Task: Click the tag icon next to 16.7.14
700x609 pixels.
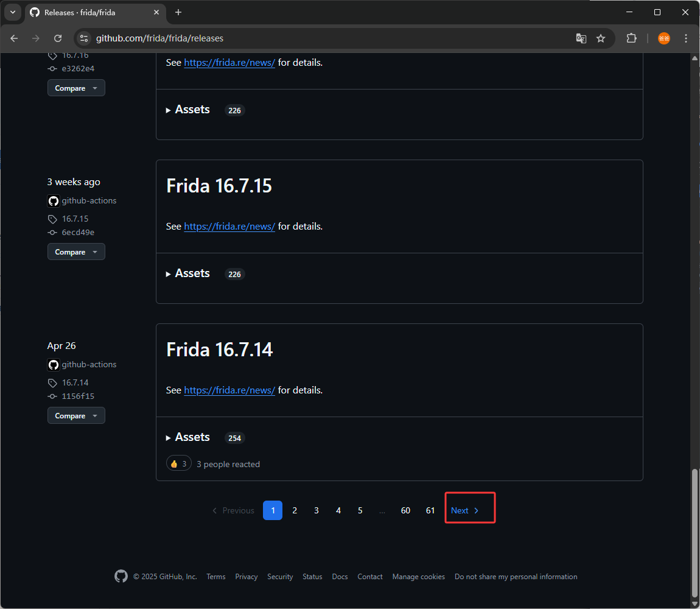Action: point(53,383)
